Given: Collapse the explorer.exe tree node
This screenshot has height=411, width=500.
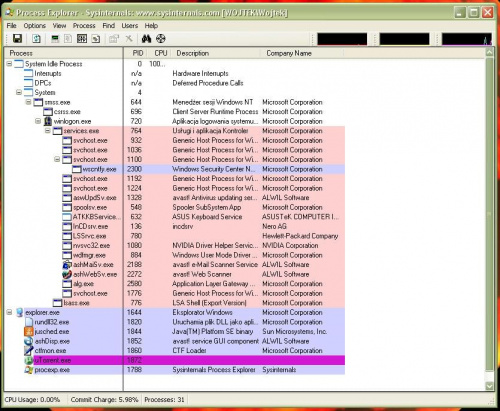Looking at the screenshot, I should pos(9,312).
